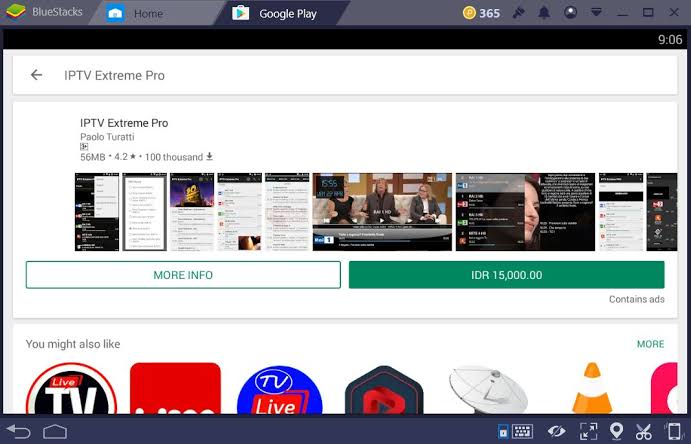
Task: Click the IPTV Extreme Pro search field
Action: point(345,75)
